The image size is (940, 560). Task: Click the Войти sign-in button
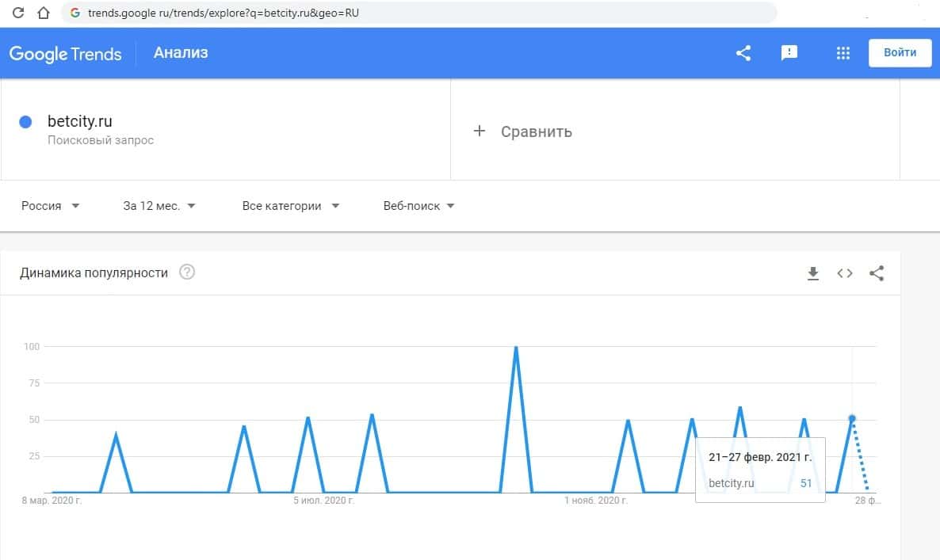tap(900, 53)
